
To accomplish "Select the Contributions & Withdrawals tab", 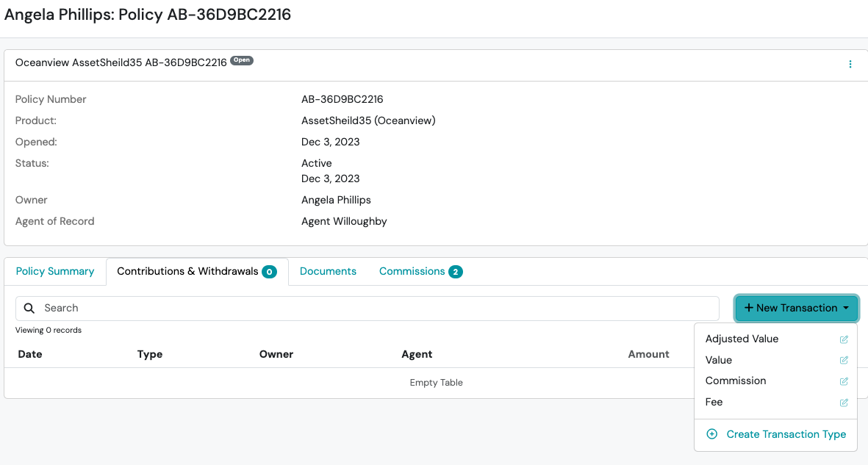I will (x=197, y=271).
